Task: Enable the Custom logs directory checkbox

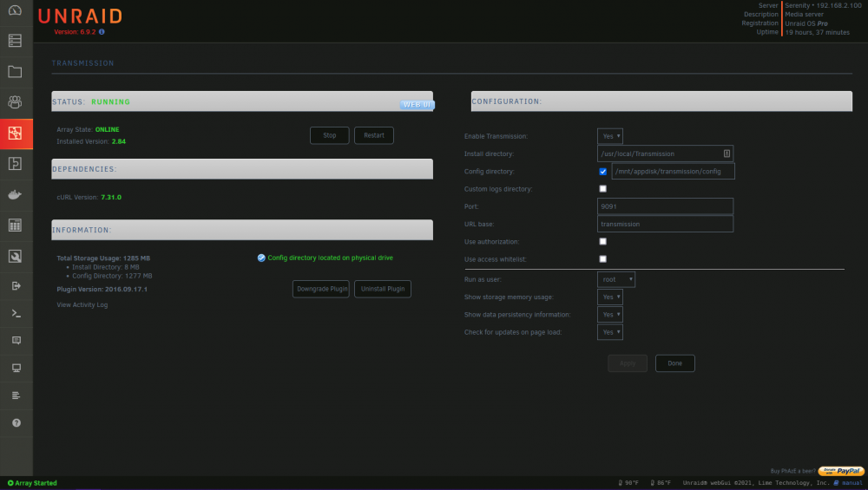Action: 603,188
